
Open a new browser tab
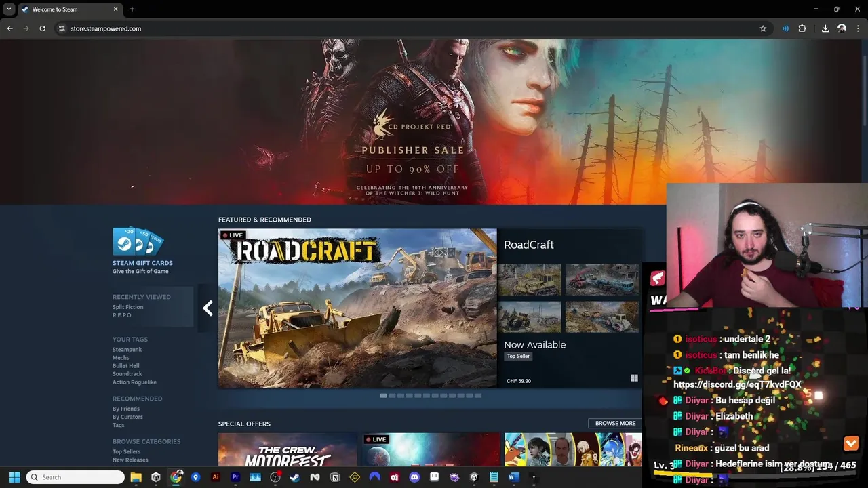click(132, 9)
